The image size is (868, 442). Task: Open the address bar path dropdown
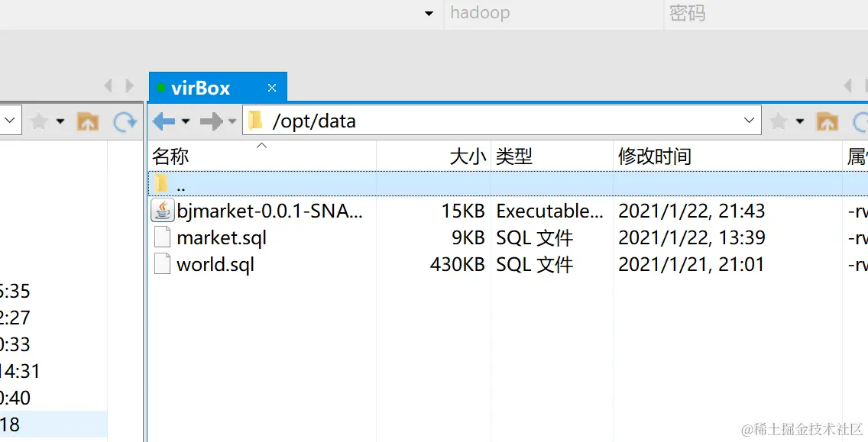749,120
